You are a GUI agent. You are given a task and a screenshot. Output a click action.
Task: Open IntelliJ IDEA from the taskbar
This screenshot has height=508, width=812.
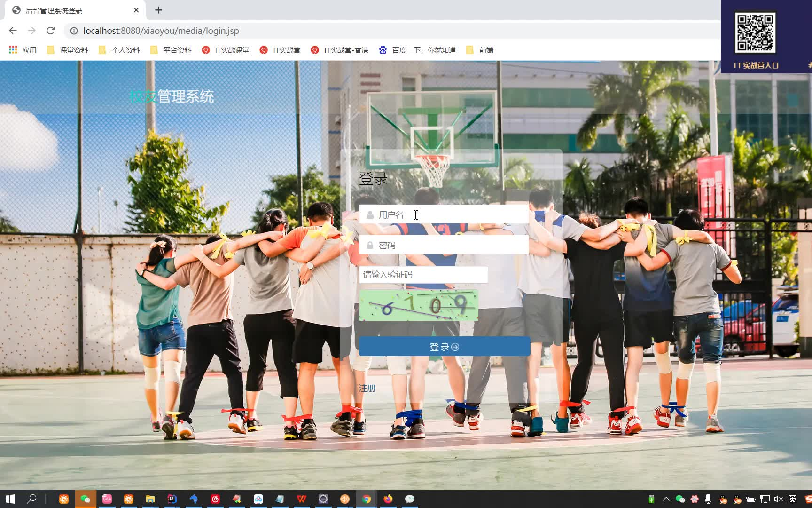[x=172, y=499]
